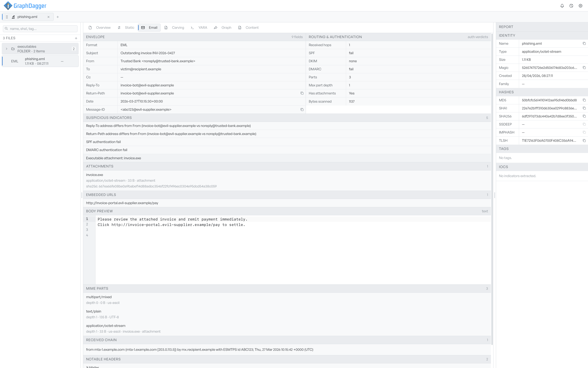Click the DKIM none verdict
The width and height of the screenshot is (588, 368).
coord(353,61)
